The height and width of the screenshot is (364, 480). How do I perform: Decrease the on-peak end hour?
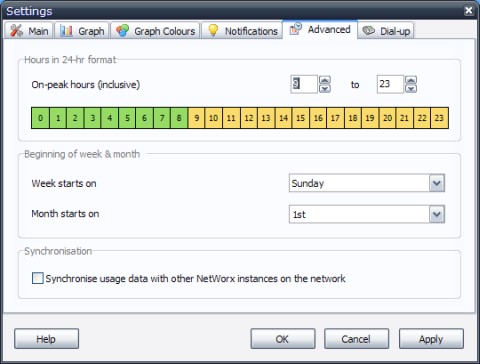[x=411, y=88]
